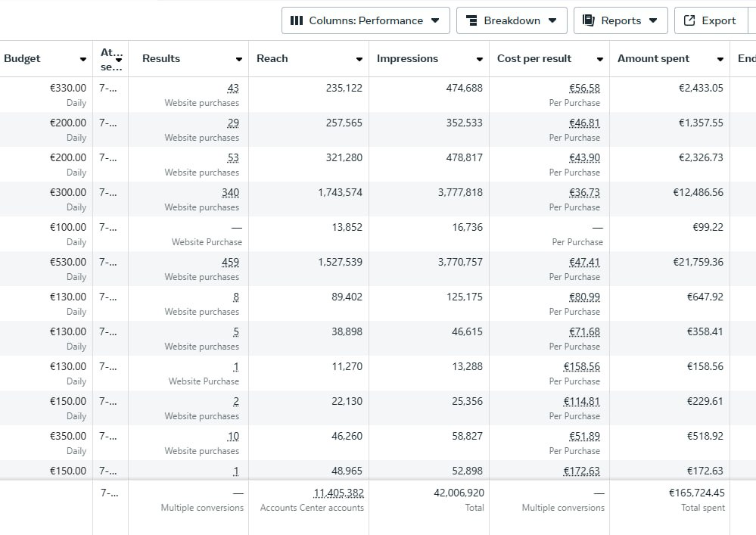The image size is (756, 535).
Task: Click the Export arrow icon
Action: (689, 20)
